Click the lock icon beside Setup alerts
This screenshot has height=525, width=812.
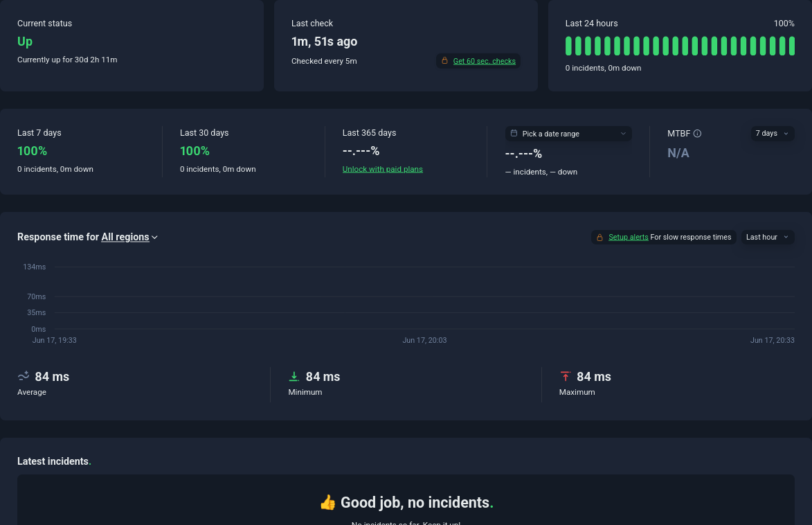tap(599, 238)
